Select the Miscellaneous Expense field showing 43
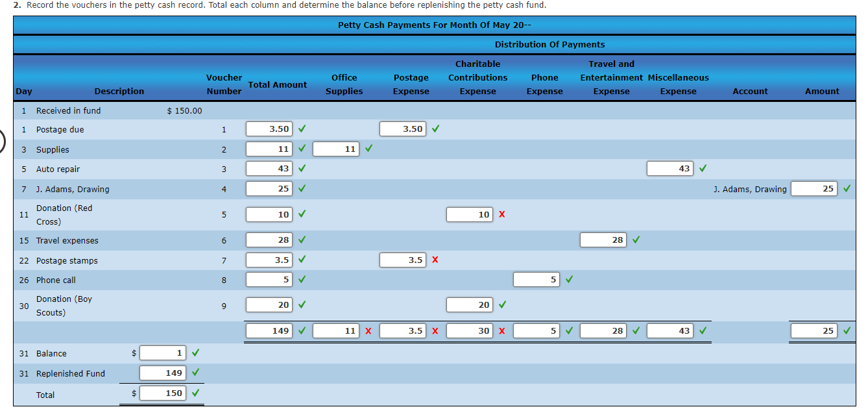This screenshot has width=868, height=409. 669,168
